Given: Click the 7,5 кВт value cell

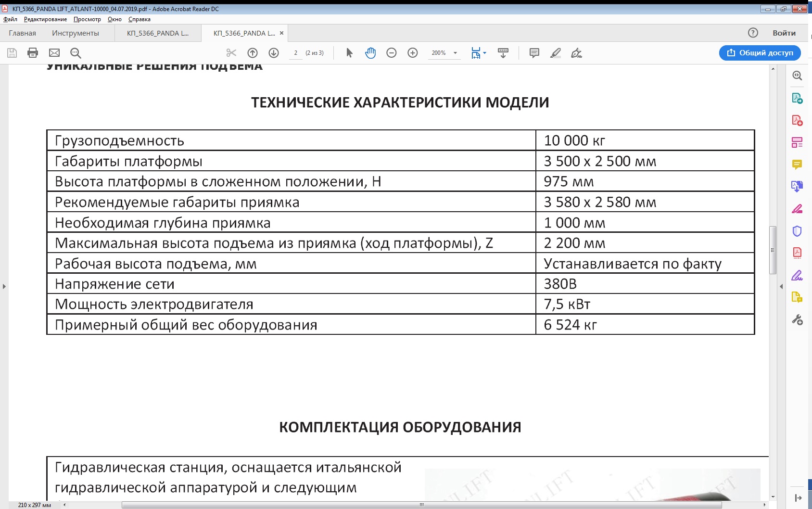Looking at the screenshot, I should pos(645,304).
